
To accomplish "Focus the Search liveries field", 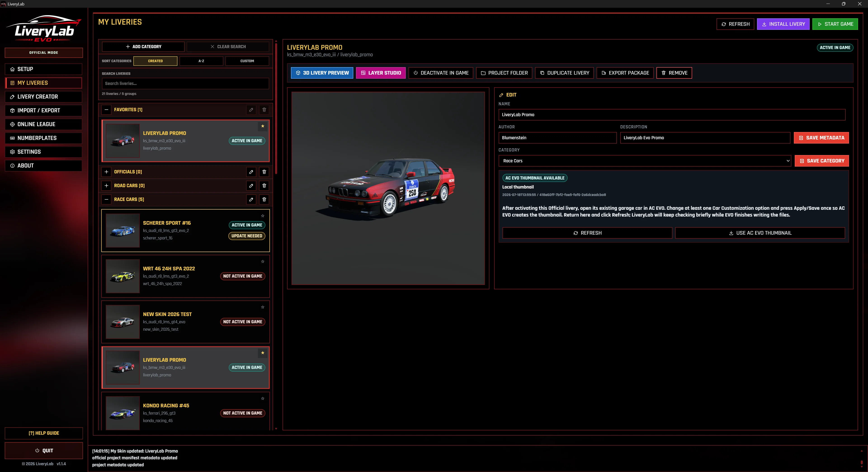I will point(185,84).
